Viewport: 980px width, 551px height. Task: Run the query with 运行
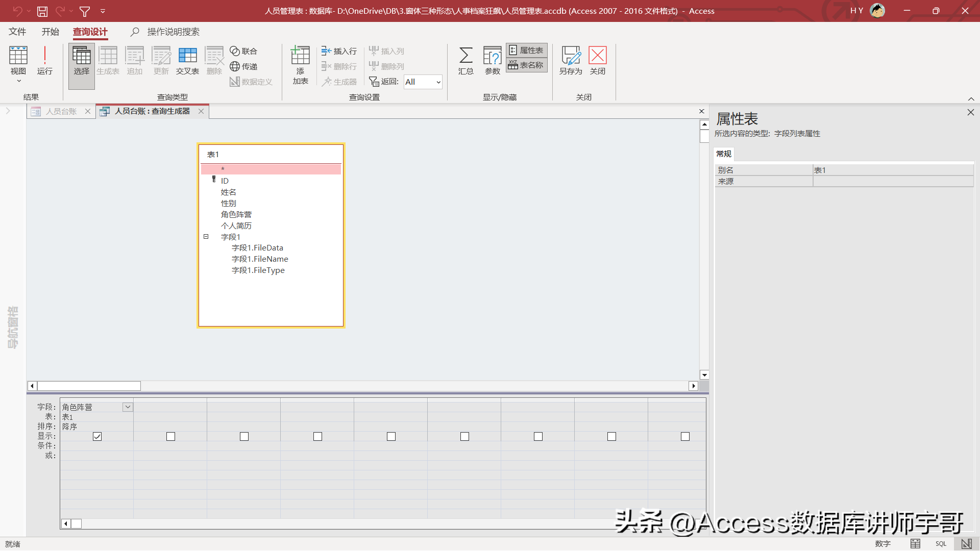pyautogui.click(x=45, y=60)
